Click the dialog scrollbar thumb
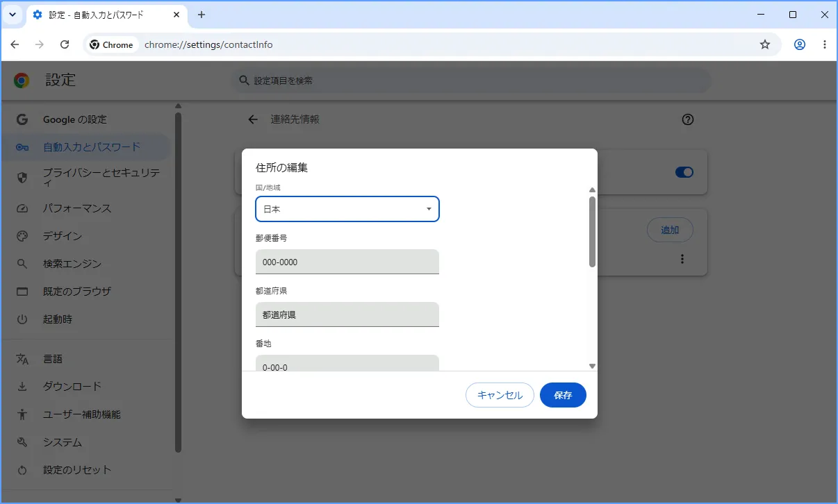 tap(592, 232)
